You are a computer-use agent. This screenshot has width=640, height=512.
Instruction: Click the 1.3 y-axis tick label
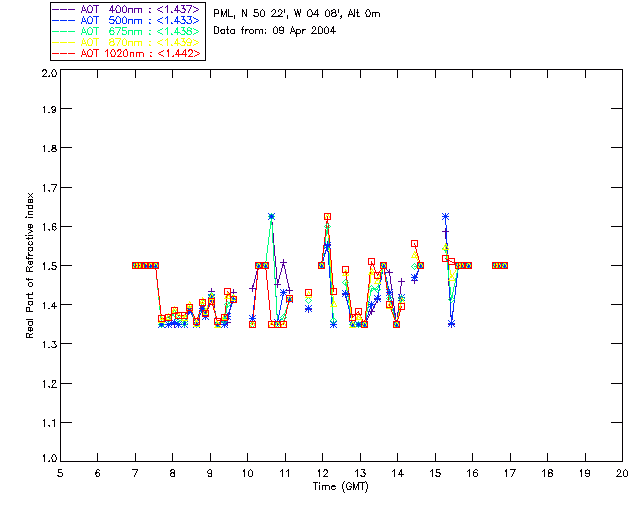[49, 344]
